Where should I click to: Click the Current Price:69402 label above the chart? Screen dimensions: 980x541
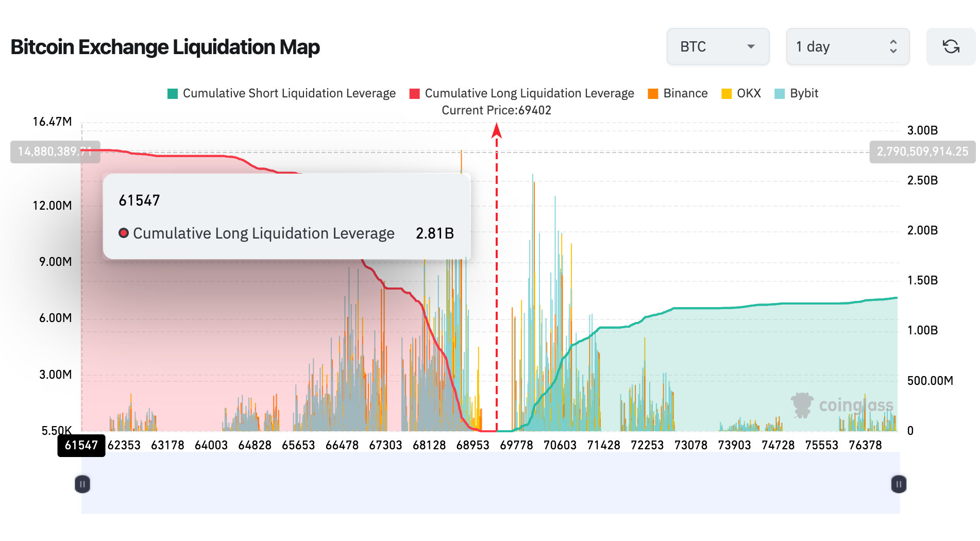pyautogui.click(x=496, y=110)
